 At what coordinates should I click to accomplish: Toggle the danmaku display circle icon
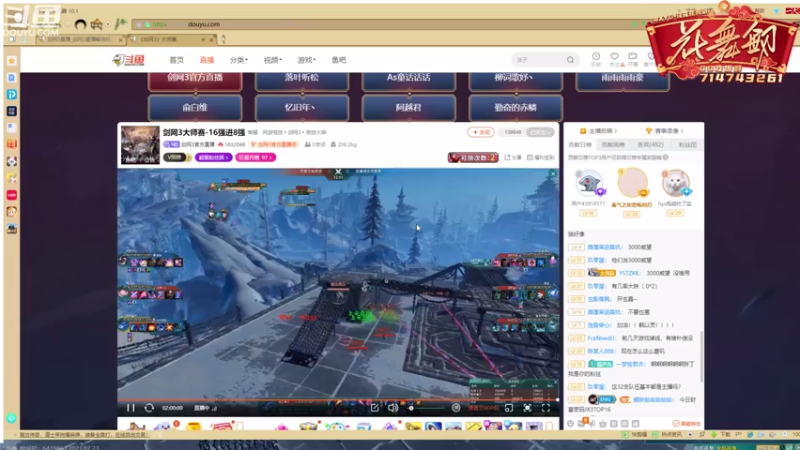coord(456,408)
